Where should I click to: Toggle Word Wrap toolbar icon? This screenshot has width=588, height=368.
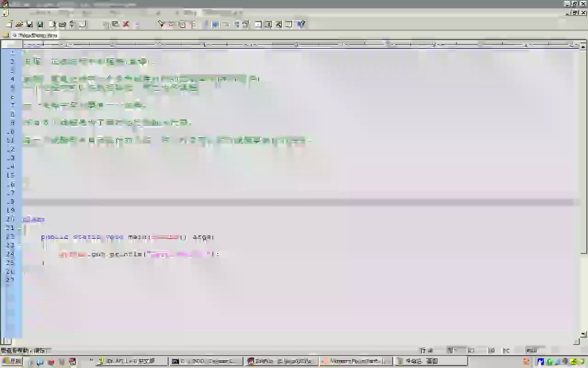click(215, 24)
